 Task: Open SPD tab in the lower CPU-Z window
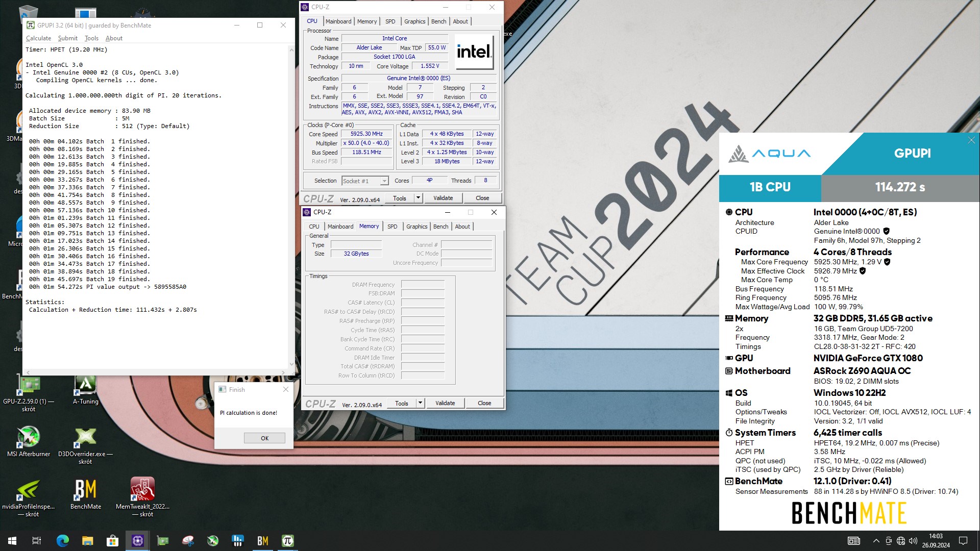click(392, 227)
